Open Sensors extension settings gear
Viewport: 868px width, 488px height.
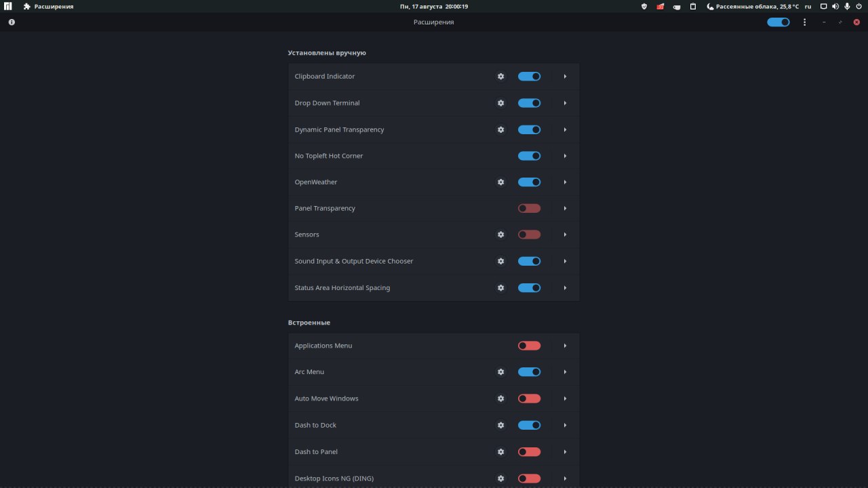[x=500, y=235]
